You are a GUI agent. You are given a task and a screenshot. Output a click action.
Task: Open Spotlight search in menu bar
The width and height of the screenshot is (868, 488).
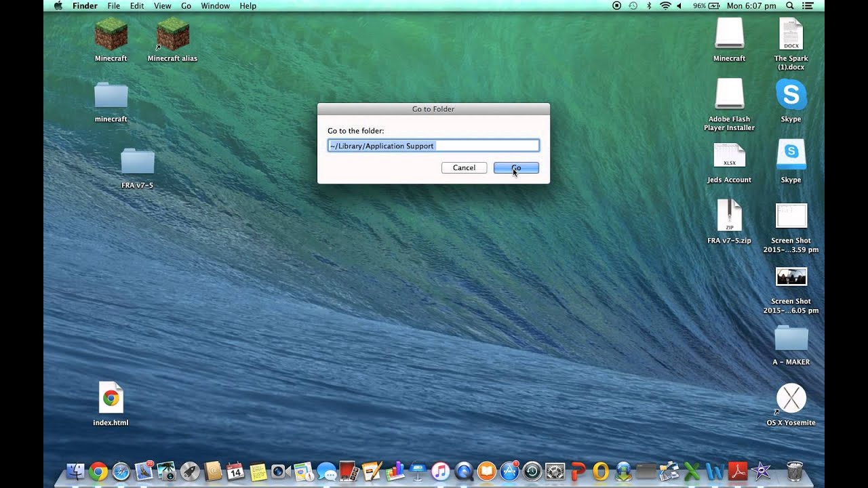[789, 5]
